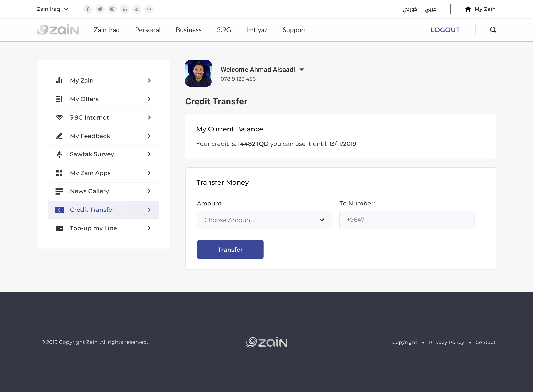533x392 pixels.
Task: Click the chevron on Top-up my Line row
Action: click(149, 228)
